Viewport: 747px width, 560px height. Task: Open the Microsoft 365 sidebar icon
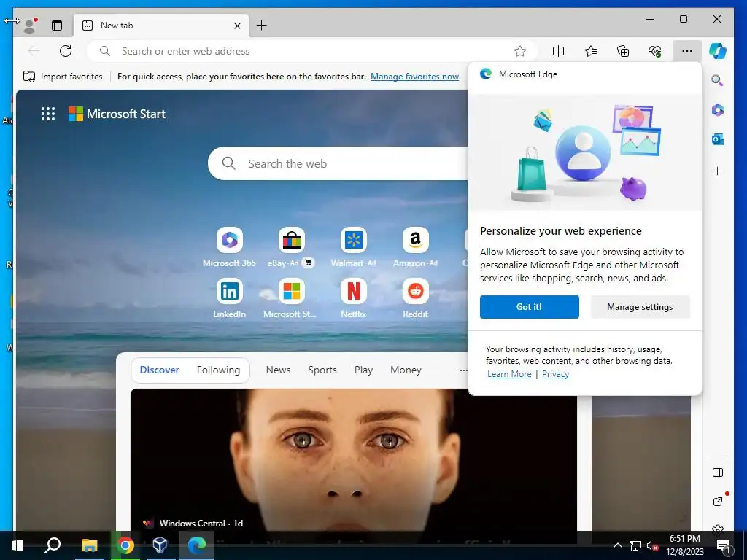click(718, 110)
